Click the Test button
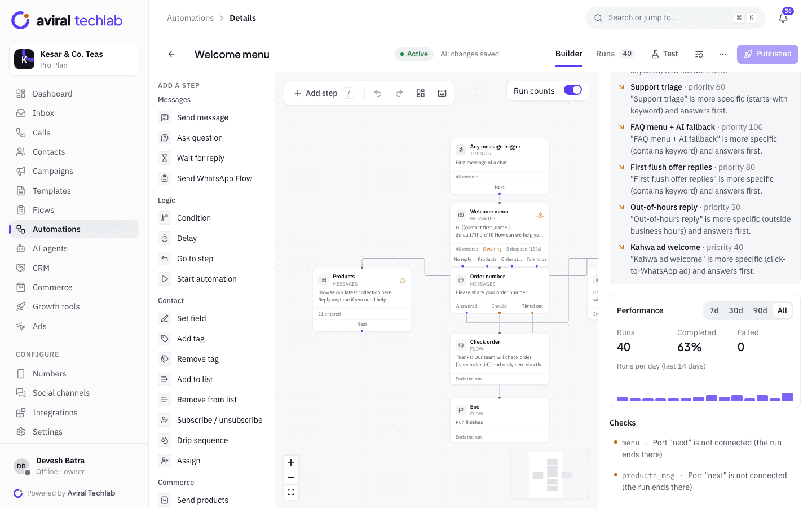Screen dimensions: 812x508 coord(665,54)
